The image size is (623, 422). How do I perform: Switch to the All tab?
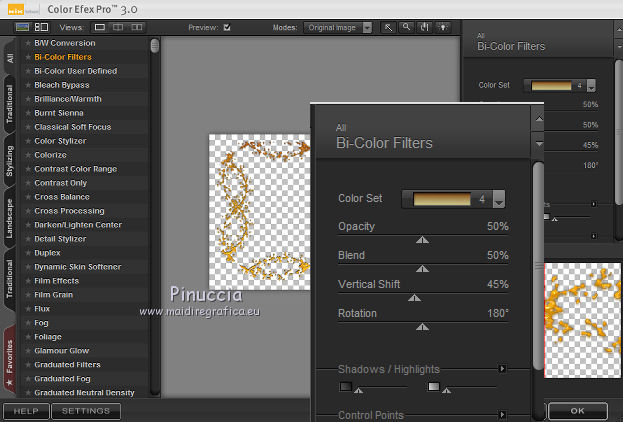pos(10,58)
